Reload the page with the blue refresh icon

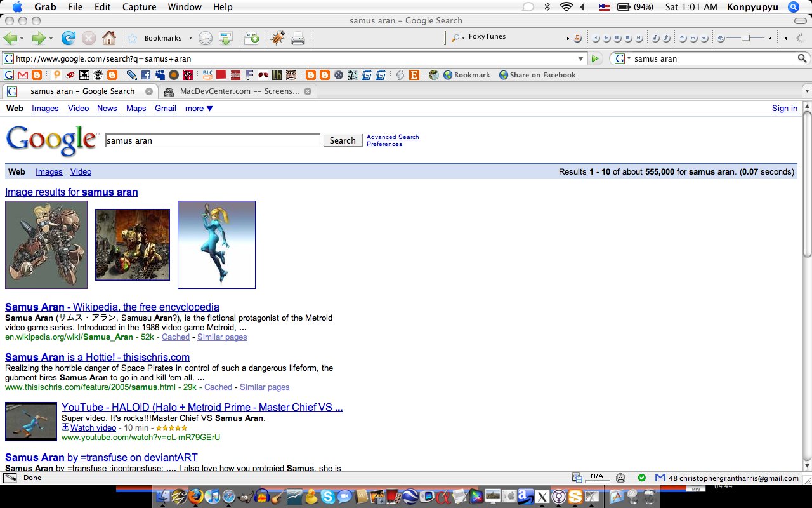[69, 38]
